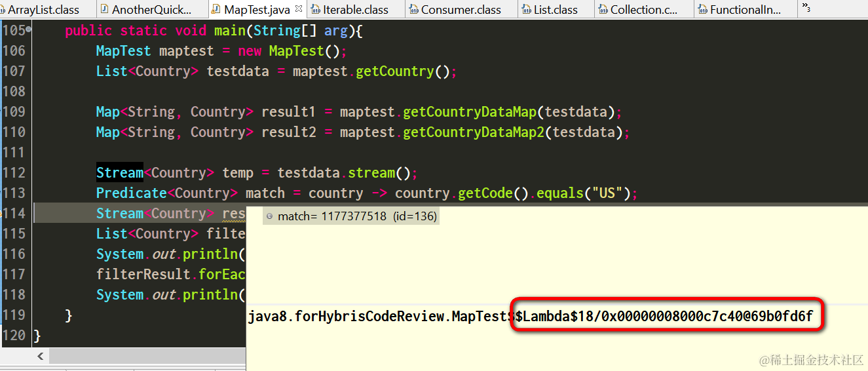868x371 pixels.
Task: Click line number 114 in the gutter
Action: pos(13,213)
